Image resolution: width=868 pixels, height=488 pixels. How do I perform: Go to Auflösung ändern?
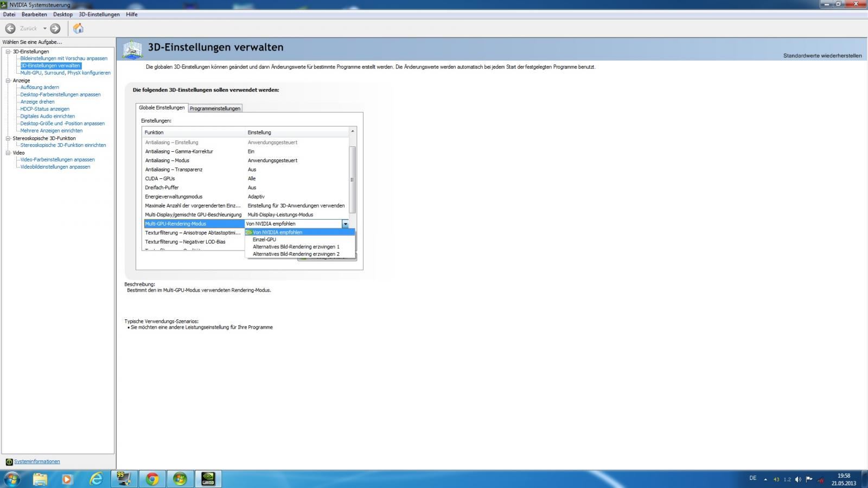(40, 87)
